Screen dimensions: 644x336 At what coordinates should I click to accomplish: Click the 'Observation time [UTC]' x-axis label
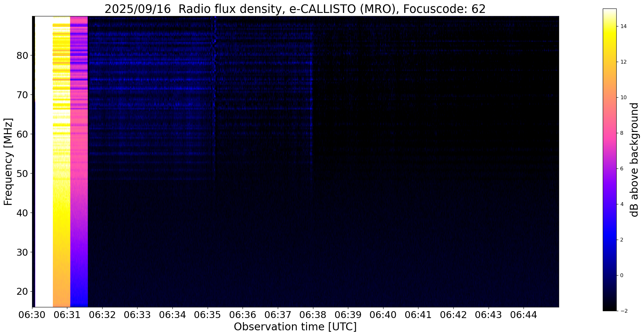click(295, 327)
